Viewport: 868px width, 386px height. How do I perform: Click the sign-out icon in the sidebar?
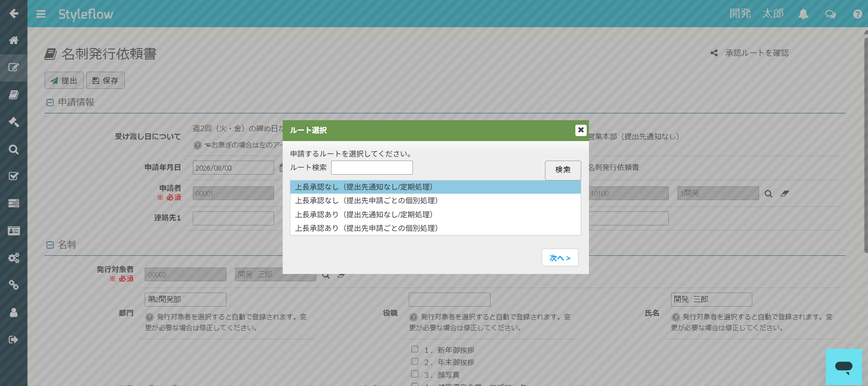pos(14,340)
